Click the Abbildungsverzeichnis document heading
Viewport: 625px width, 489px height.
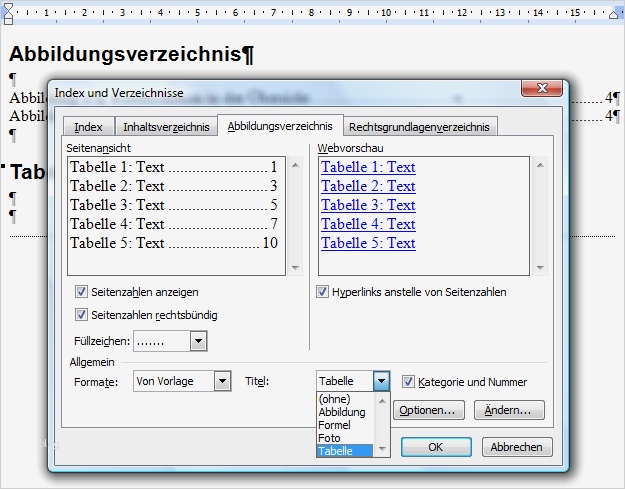(x=131, y=54)
